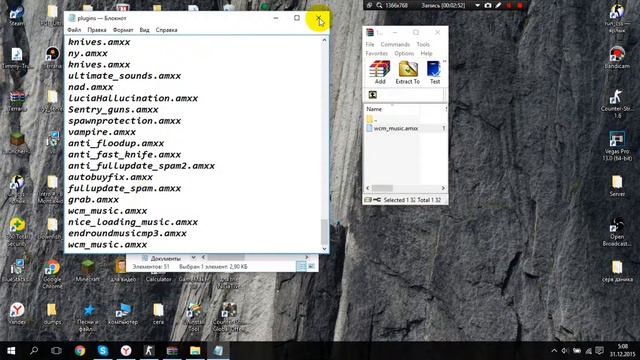The image size is (640, 360).
Task: Open the Формат menu in Notepad
Action: click(123, 30)
